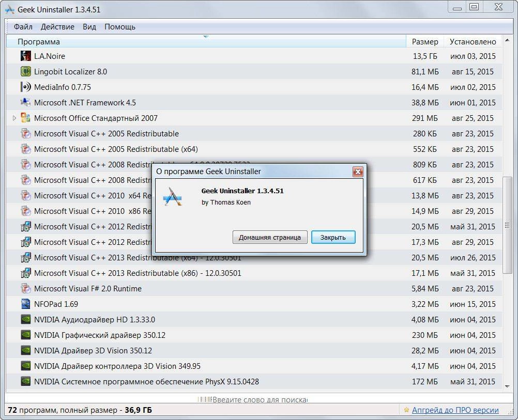Viewport: 518px width, 420px height.
Task: Open the Апгрейд до ПРО версии link
Action: pos(455,410)
